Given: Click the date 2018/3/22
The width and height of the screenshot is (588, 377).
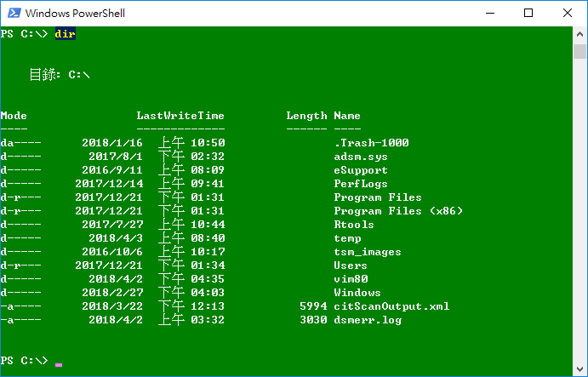Looking at the screenshot, I should click(x=112, y=306).
